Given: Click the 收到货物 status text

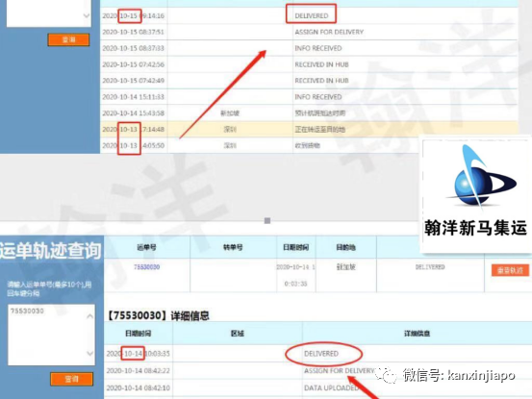Looking at the screenshot, I should (308, 145).
